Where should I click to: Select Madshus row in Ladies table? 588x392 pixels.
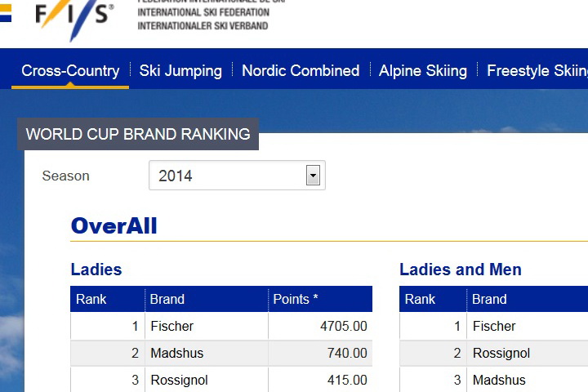pos(221,353)
